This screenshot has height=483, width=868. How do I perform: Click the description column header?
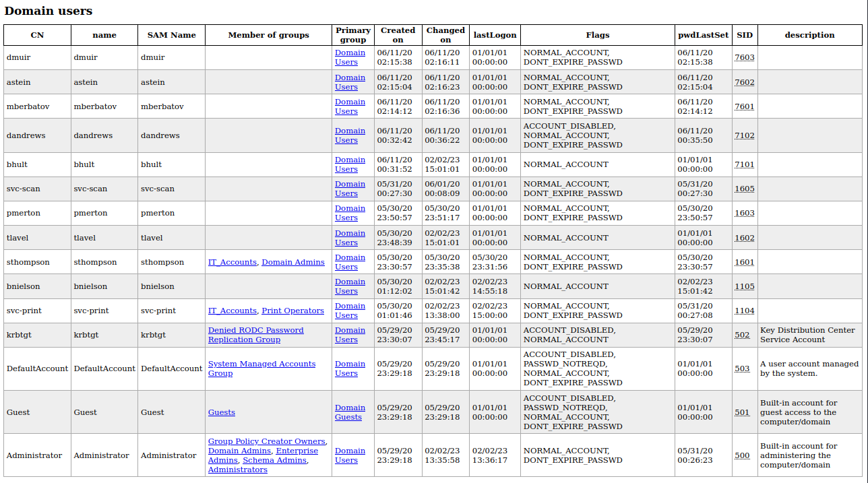[x=810, y=35]
